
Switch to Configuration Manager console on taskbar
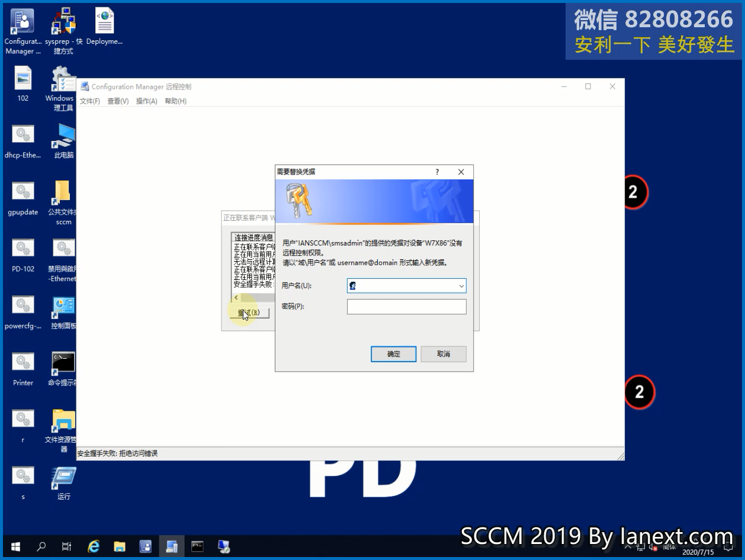[x=146, y=546]
